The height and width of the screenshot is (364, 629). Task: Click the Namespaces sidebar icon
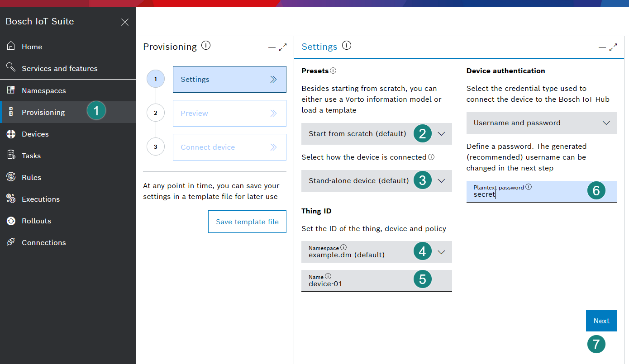tap(11, 90)
